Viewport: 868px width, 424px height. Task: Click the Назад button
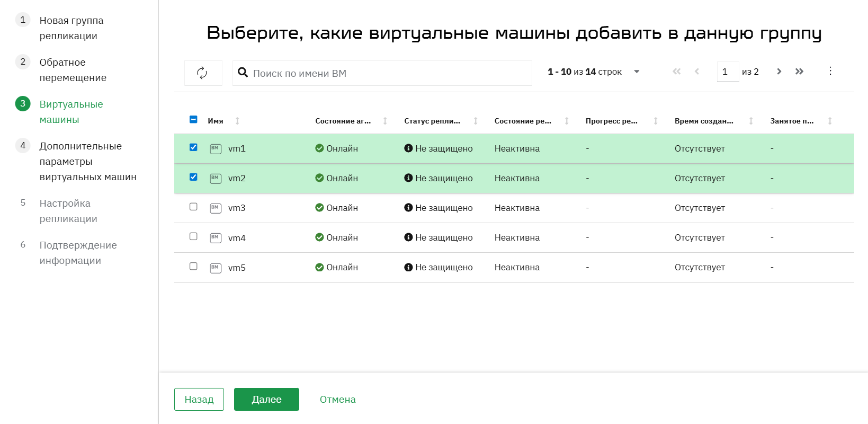[x=199, y=399]
